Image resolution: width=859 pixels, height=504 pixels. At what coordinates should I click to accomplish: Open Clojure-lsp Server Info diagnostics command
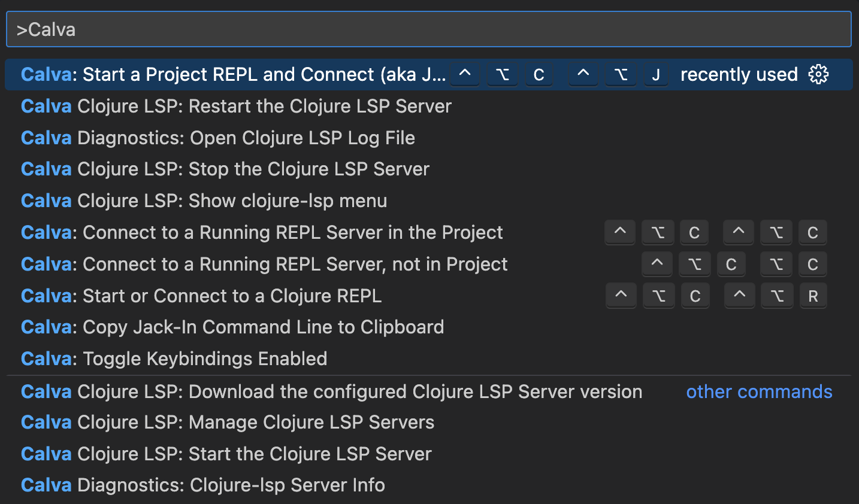tap(429, 485)
